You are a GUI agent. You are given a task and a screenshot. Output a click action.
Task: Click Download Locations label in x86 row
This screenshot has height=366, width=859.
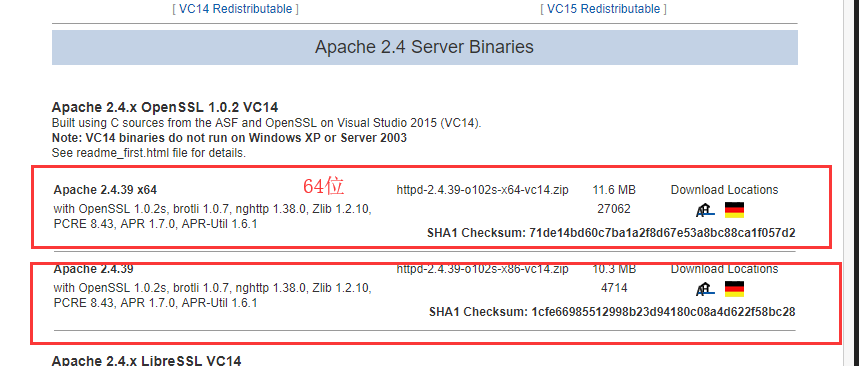tap(724, 269)
